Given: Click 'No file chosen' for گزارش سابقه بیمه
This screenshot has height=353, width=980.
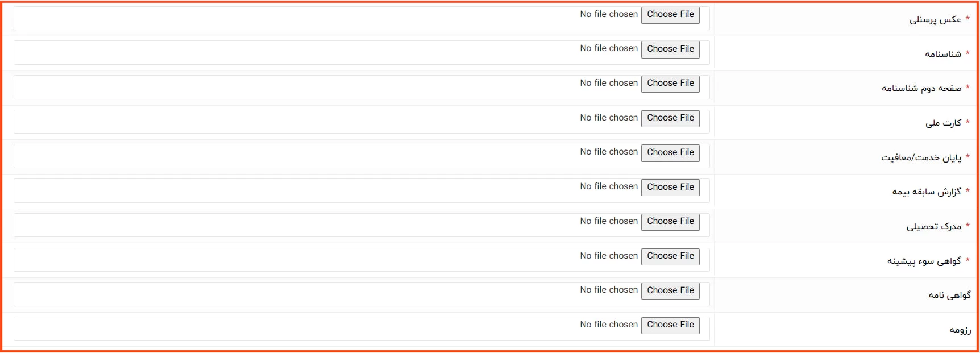Looking at the screenshot, I should click(x=609, y=186).
